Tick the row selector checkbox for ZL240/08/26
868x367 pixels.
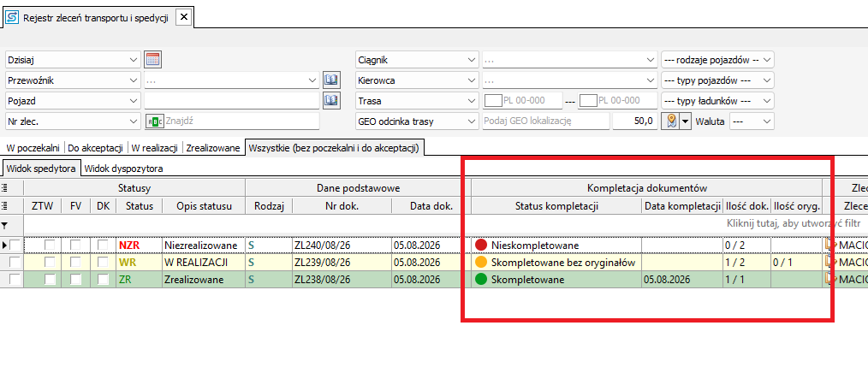[x=15, y=245]
